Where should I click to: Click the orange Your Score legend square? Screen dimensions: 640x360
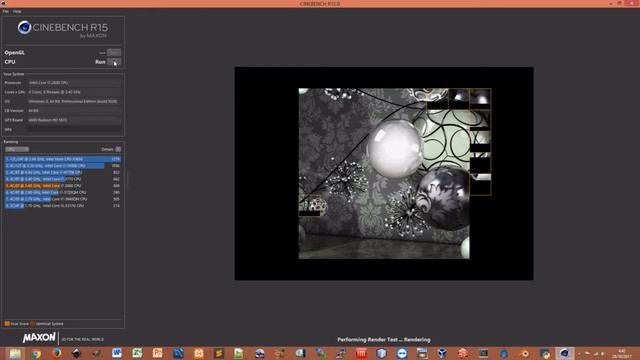click(x=7, y=324)
